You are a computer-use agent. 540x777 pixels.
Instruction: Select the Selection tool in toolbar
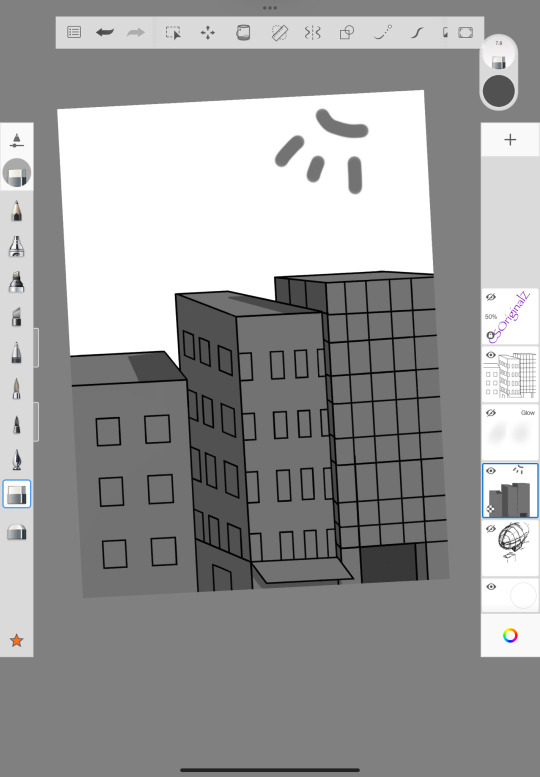(x=173, y=33)
